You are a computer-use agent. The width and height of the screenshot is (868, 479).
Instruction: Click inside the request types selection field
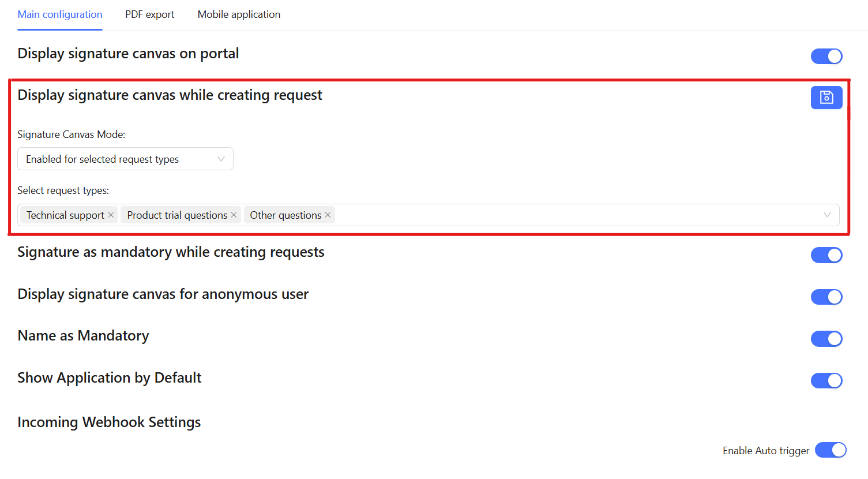coord(577,215)
